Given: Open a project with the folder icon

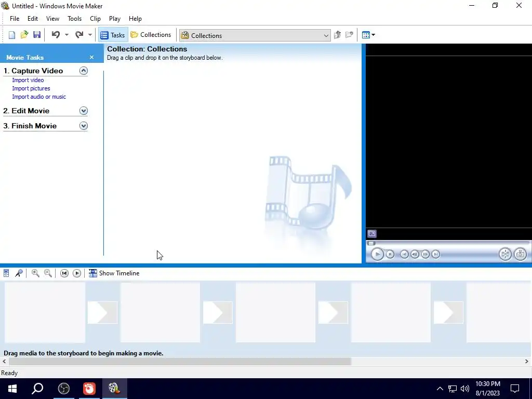Looking at the screenshot, I should [24, 35].
